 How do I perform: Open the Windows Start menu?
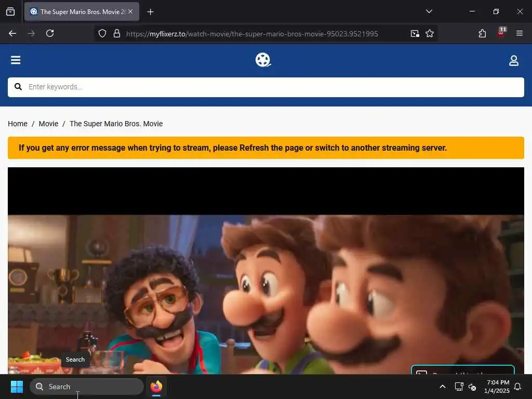point(17,387)
